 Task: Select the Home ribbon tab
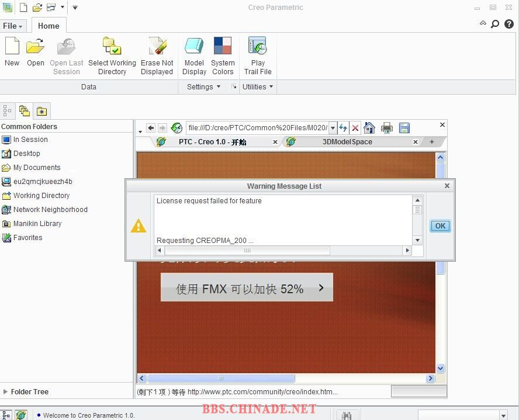(x=49, y=26)
